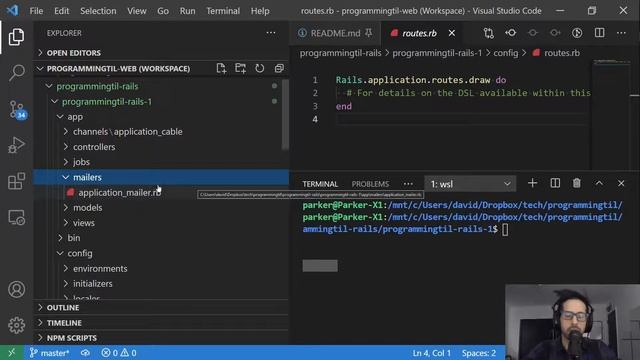Click the Explorer tree vertical scrollbar

pyautogui.click(x=285, y=115)
